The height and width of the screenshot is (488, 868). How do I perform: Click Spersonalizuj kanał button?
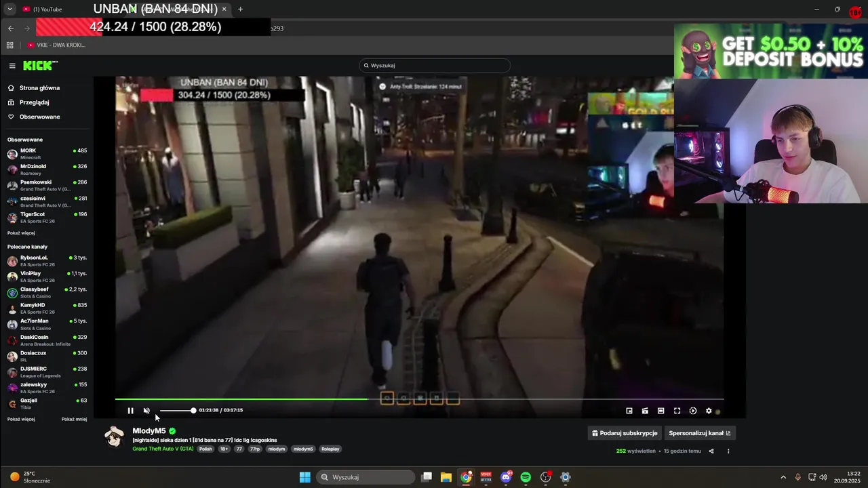(x=700, y=433)
